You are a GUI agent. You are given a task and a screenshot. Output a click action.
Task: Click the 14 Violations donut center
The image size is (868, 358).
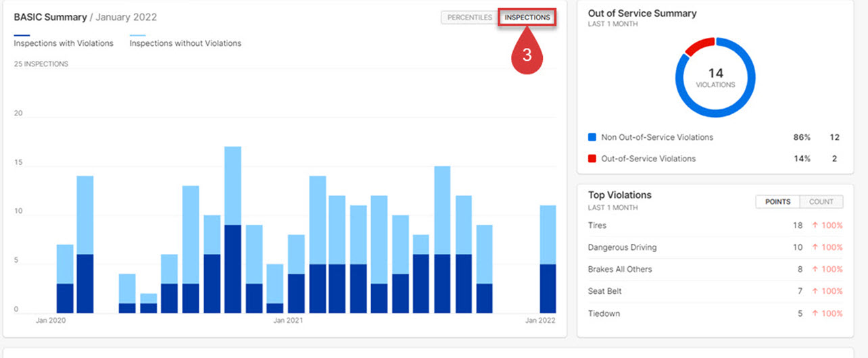coord(715,78)
